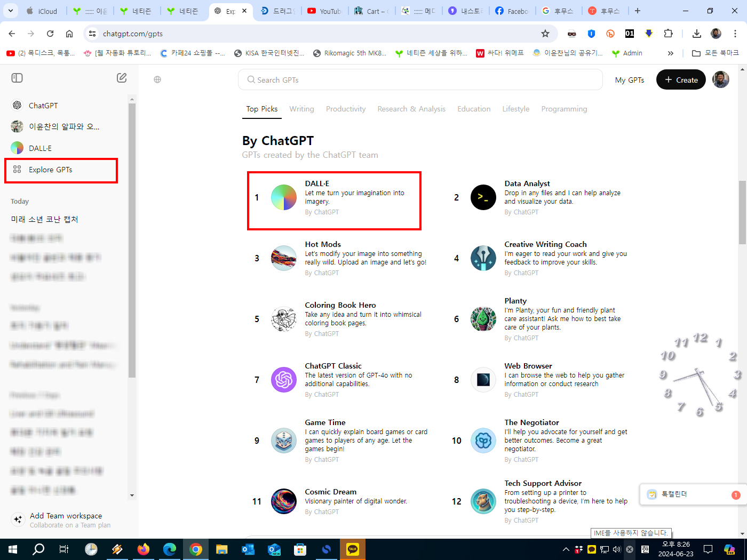The width and height of the screenshot is (747, 560).
Task: Open the 모든 북마크 folder
Action: tap(715, 53)
